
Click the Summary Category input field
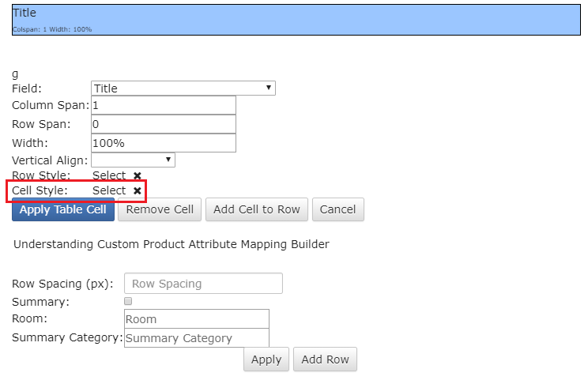pos(197,338)
